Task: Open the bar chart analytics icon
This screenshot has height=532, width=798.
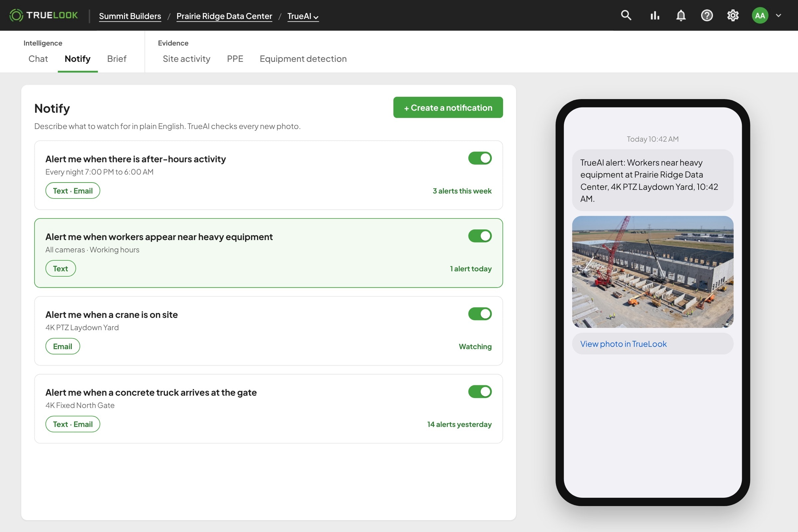Action: (654, 16)
